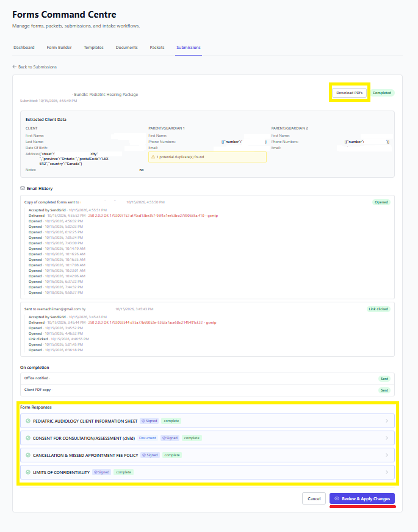The width and height of the screenshot is (418, 532).
Task: Click the Signed badge on Consent for Consultation row
Action: click(170, 438)
